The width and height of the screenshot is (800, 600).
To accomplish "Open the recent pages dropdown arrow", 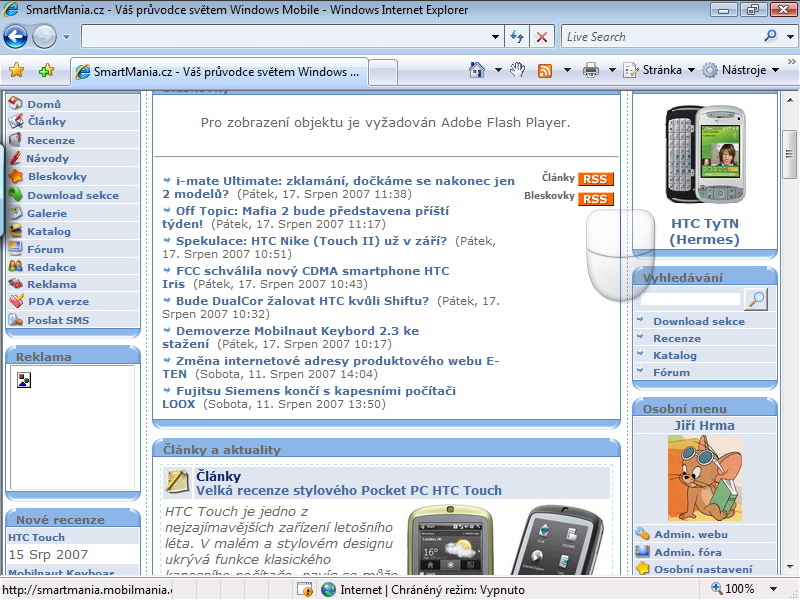I will pos(66,37).
